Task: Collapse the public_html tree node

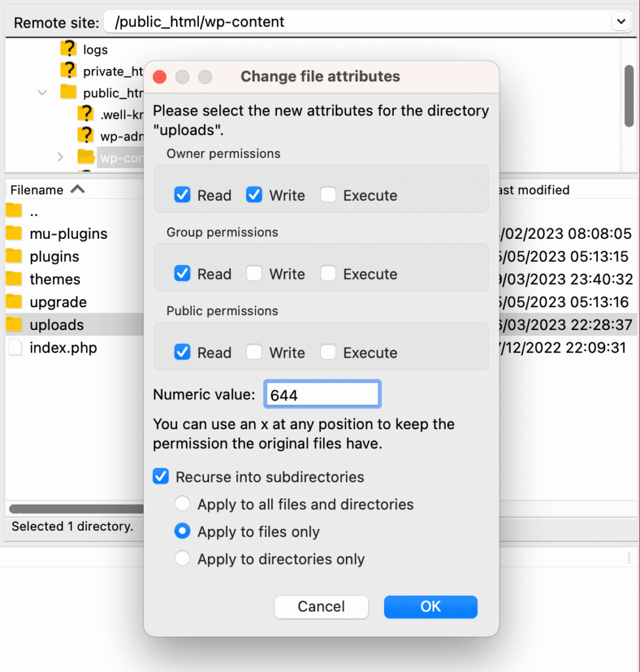Action: (x=42, y=92)
